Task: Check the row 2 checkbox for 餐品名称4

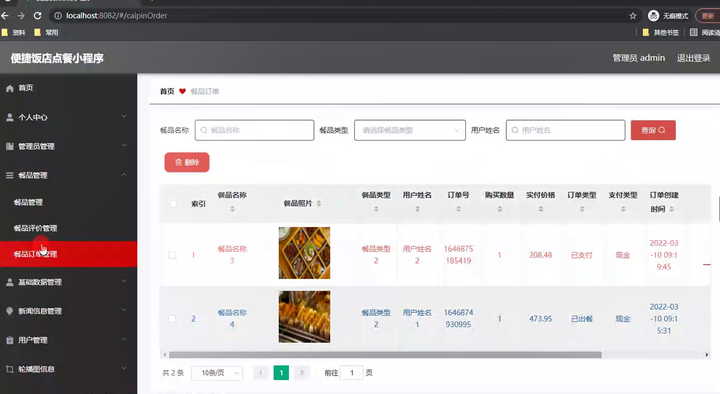Action: tap(172, 319)
